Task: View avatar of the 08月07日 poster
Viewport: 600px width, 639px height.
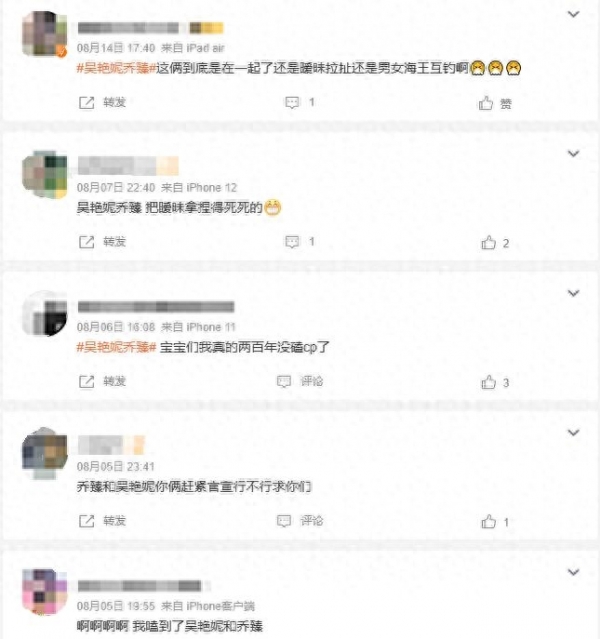Action: point(44,174)
